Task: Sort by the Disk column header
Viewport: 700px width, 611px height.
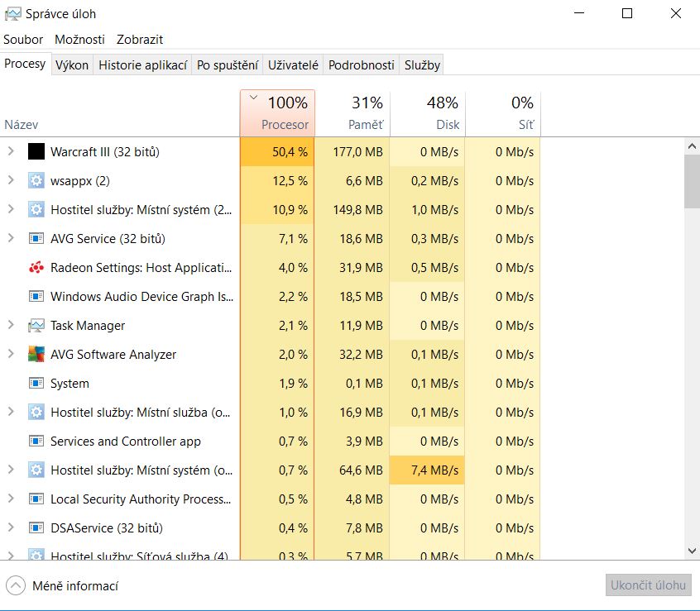Action: coord(428,113)
